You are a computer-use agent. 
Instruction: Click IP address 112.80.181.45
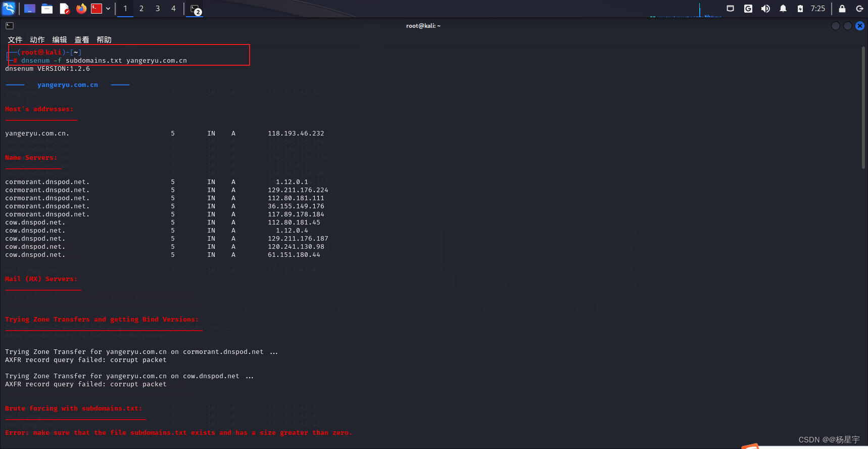coord(294,222)
